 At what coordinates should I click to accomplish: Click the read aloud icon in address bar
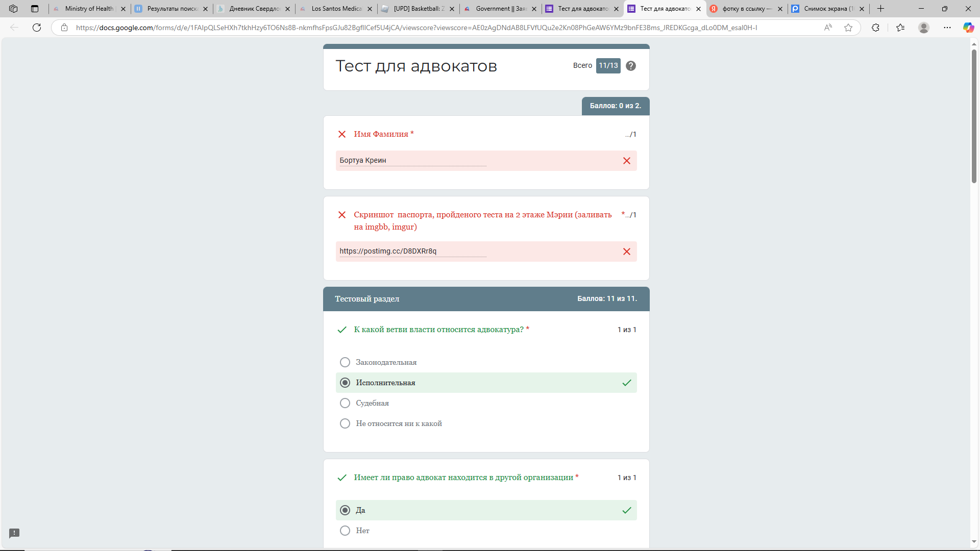(x=828, y=28)
